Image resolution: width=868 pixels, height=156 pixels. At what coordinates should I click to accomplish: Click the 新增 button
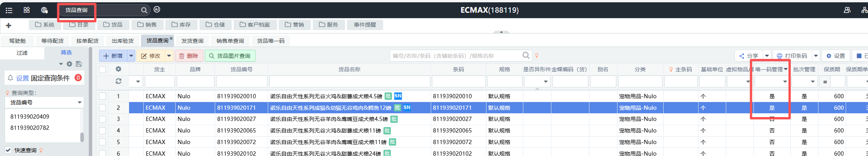tap(114, 56)
